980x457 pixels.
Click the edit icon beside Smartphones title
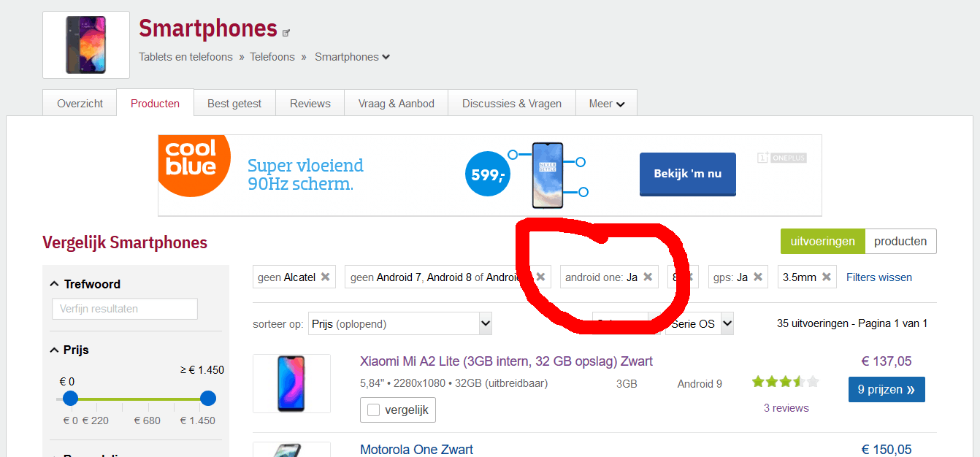286,32
